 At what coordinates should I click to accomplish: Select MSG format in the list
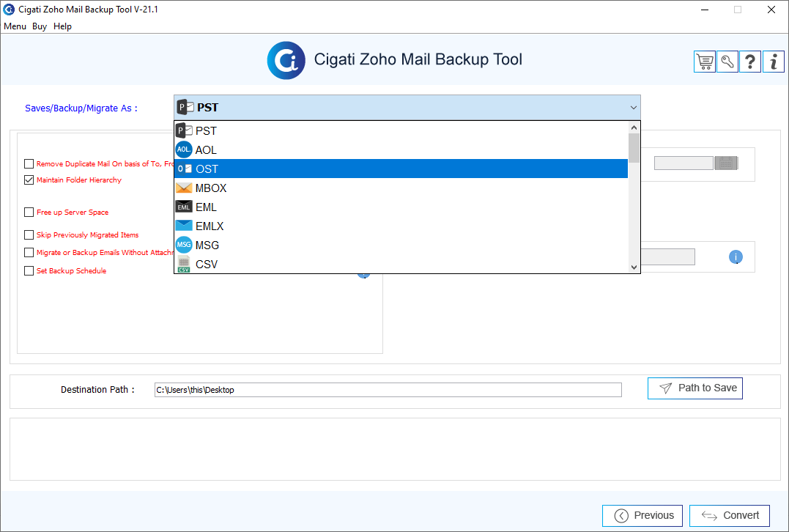pyautogui.click(x=401, y=245)
